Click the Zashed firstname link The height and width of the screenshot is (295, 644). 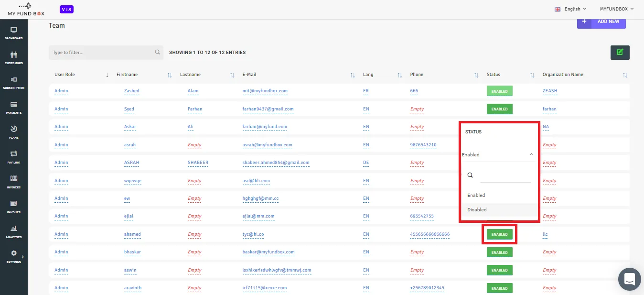131,91
